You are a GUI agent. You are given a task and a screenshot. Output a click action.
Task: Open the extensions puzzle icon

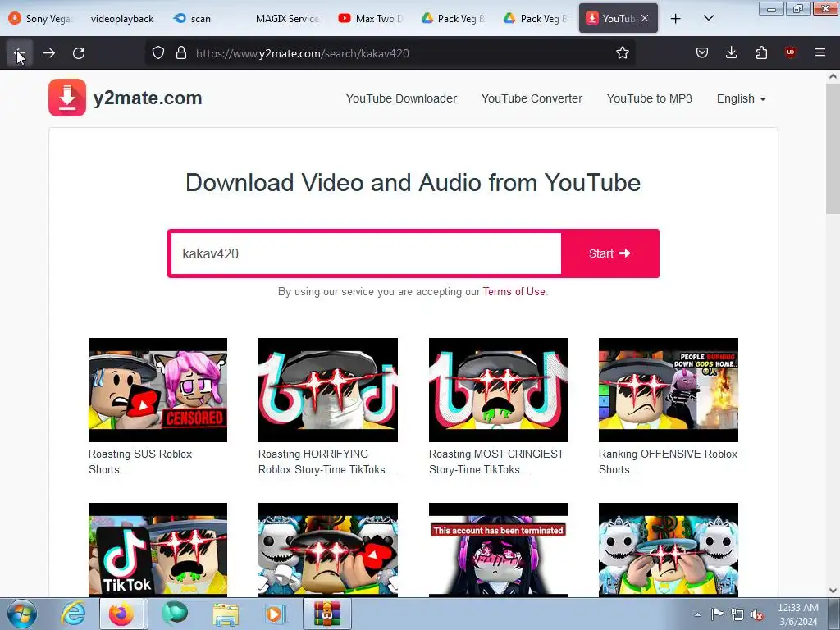pyautogui.click(x=761, y=53)
